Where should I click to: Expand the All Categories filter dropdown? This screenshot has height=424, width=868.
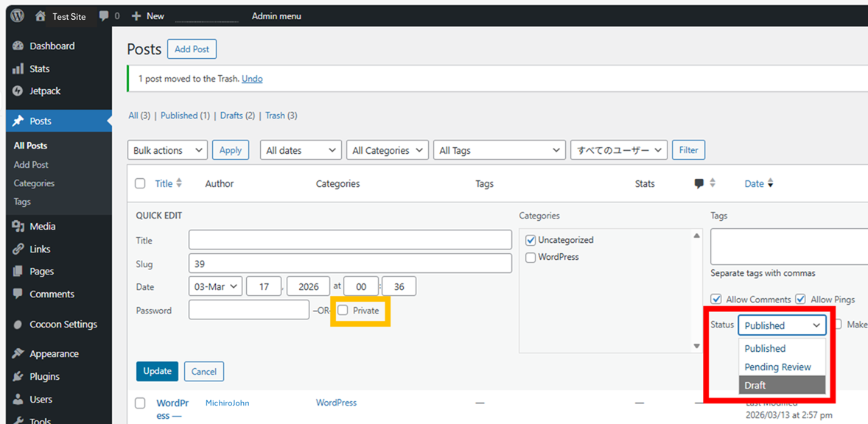tap(387, 150)
